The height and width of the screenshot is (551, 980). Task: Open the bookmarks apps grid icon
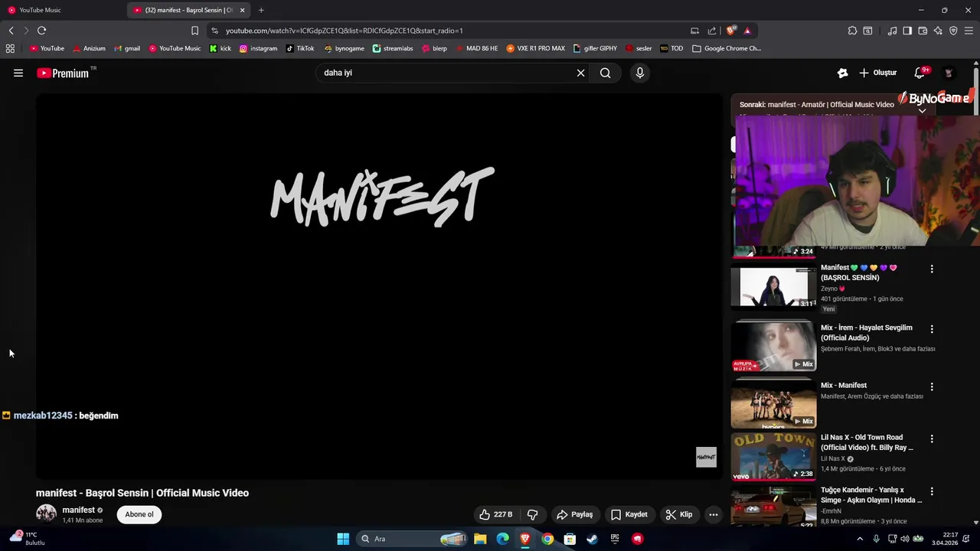click(x=10, y=48)
